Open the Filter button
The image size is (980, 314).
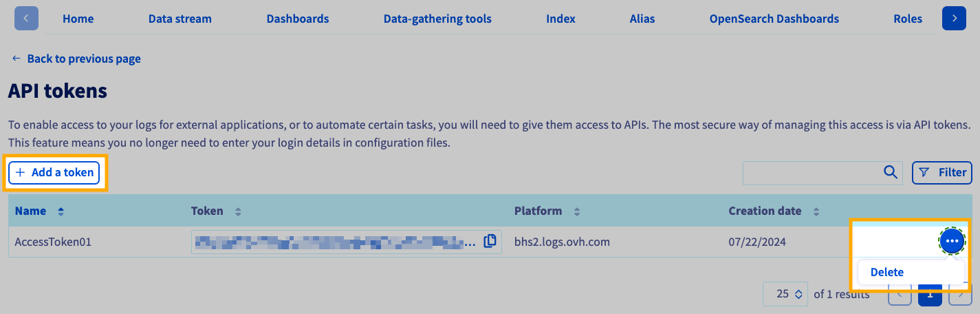click(x=941, y=173)
